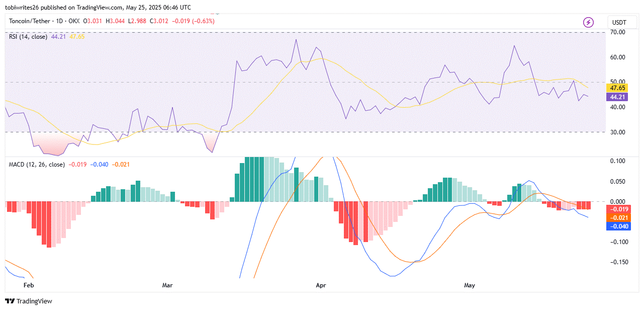Click the 70.00 RSI axis level
Viewport: 644px width, 310px height.
[x=617, y=32]
